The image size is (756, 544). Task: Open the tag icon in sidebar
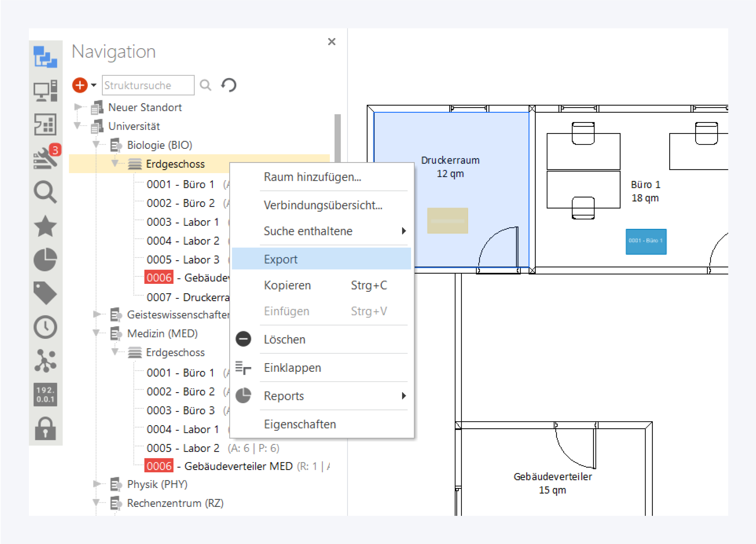pos(46,293)
